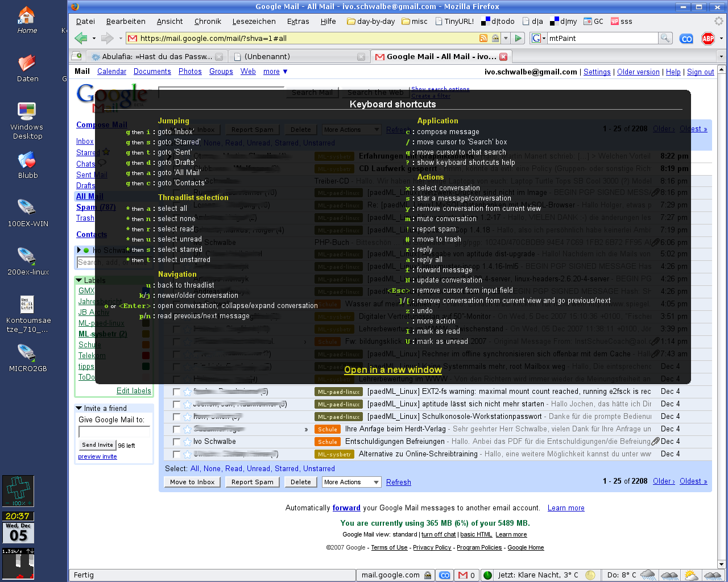
Task: Open the MICRO2GB drive icon
Action: (x=27, y=358)
